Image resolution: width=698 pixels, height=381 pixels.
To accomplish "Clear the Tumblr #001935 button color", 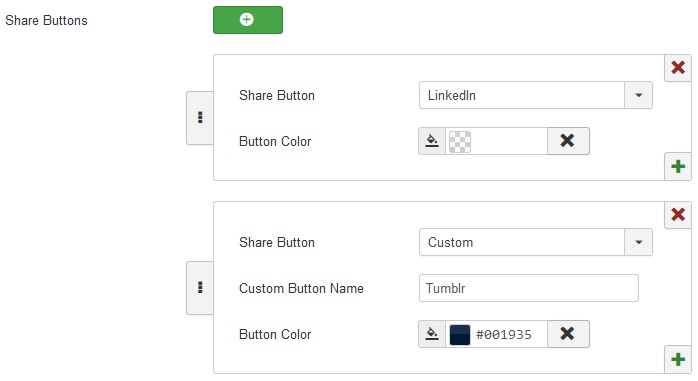I will click(x=568, y=334).
